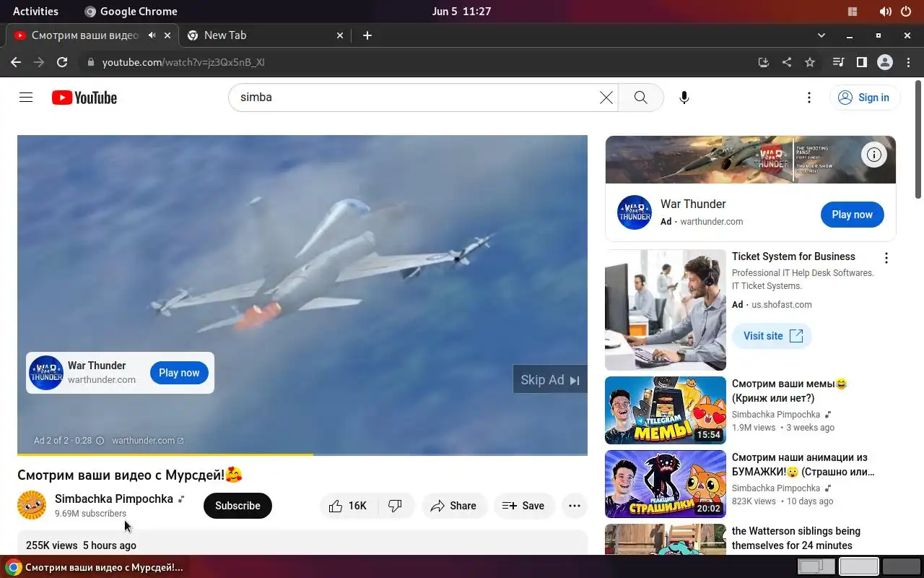Click Play now in sidebar War Thunder ad

click(x=853, y=215)
